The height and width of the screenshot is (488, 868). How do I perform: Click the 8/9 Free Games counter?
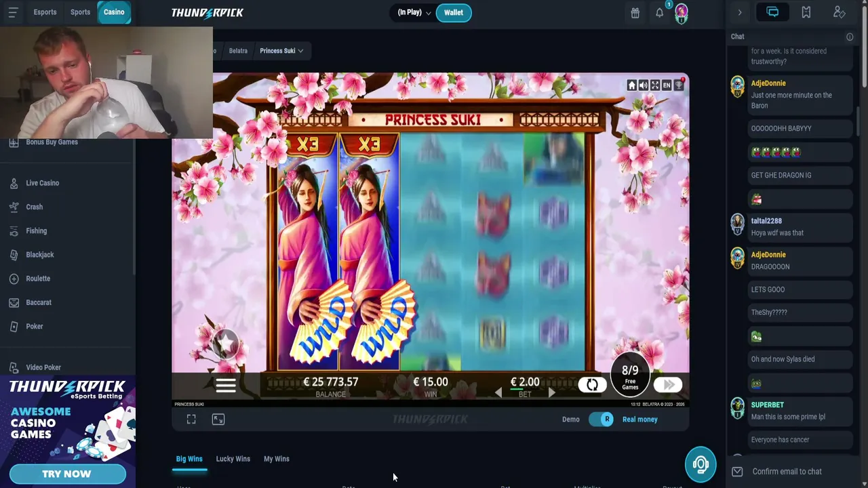[630, 375]
